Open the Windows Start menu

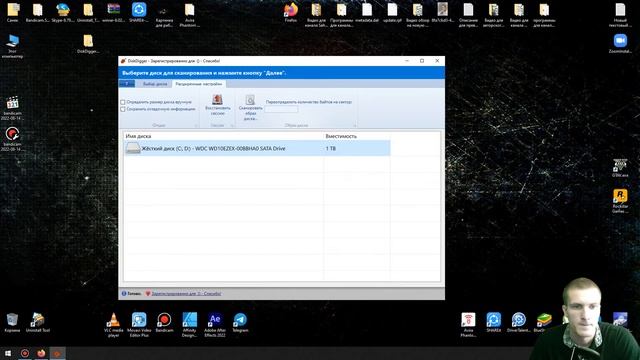coord(8,353)
